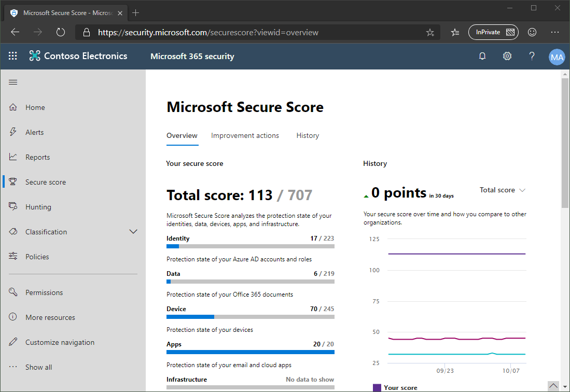Expand the Classification menu chevron

click(x=133, y=232)
